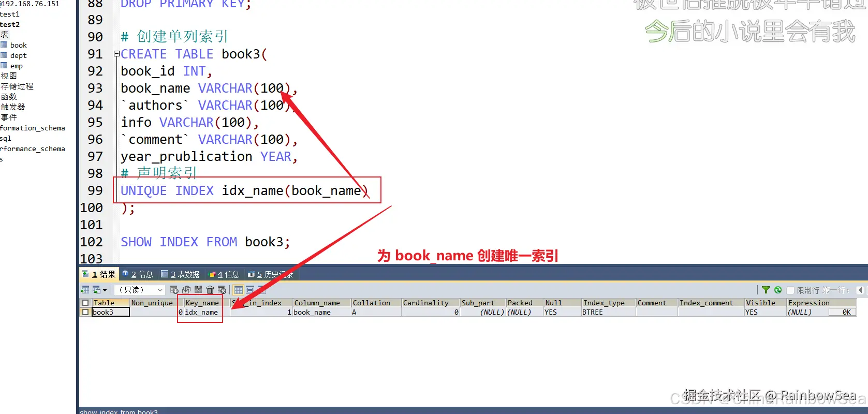Switch to form view icon
The width and height of the screenshot is (868, 414).
coord(251,290)
